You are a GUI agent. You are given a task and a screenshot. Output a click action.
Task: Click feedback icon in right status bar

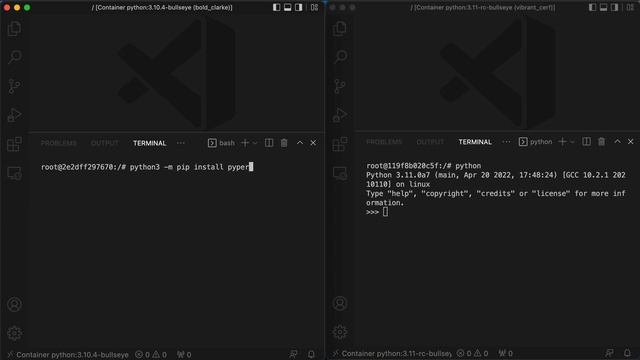pyautogui.click(x=609, y=353)
